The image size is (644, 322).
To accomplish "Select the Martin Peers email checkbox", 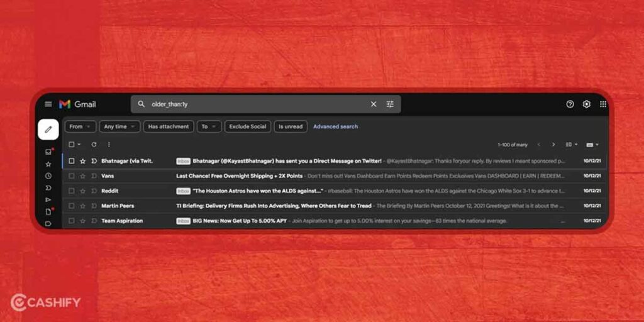I will pos(72,206).
